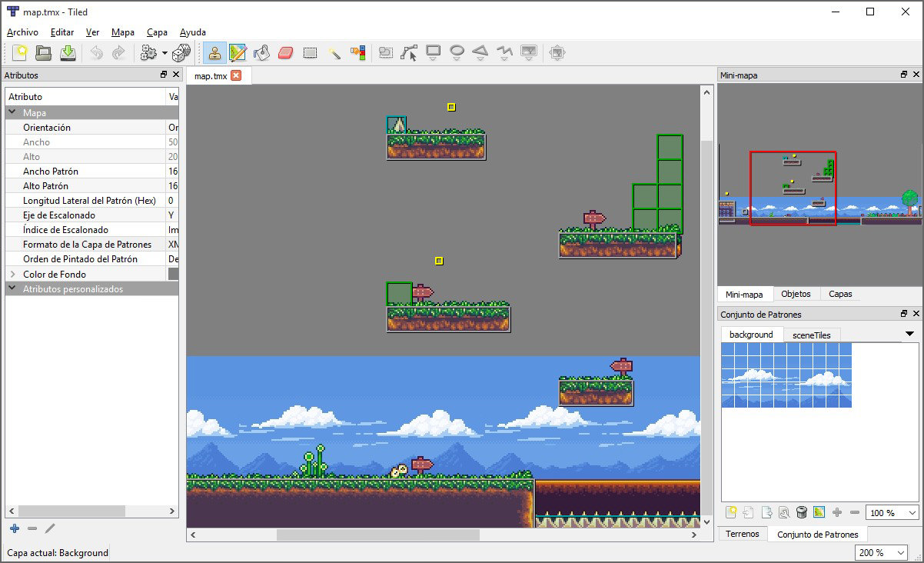Collapse the Mapa attributes section
This screenshot has width=924, height=563.
tap(11, 112)
